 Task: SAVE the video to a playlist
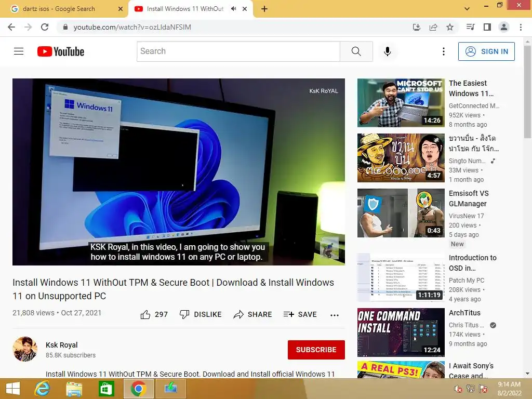pos(300,314)
